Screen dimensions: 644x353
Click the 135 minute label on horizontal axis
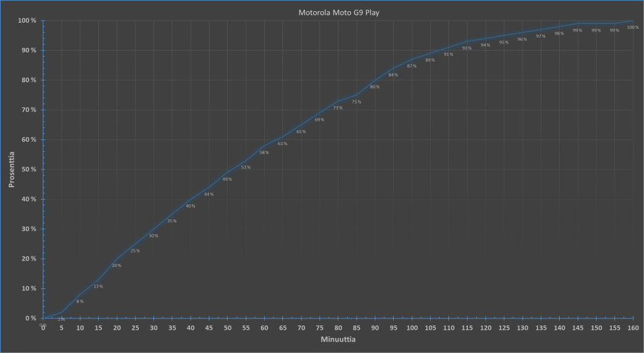[540, 328]
